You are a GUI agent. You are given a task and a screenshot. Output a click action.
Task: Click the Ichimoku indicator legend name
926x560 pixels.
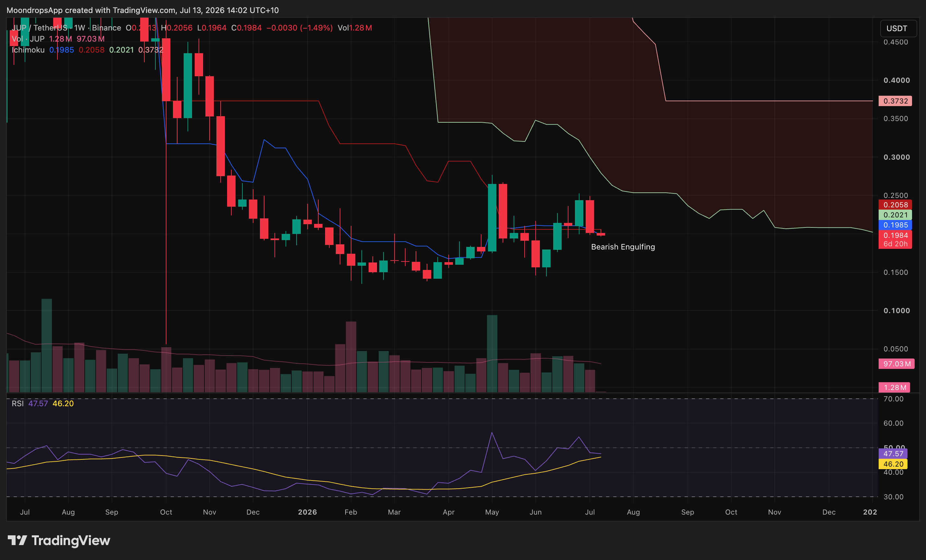[x=28, y=50]
